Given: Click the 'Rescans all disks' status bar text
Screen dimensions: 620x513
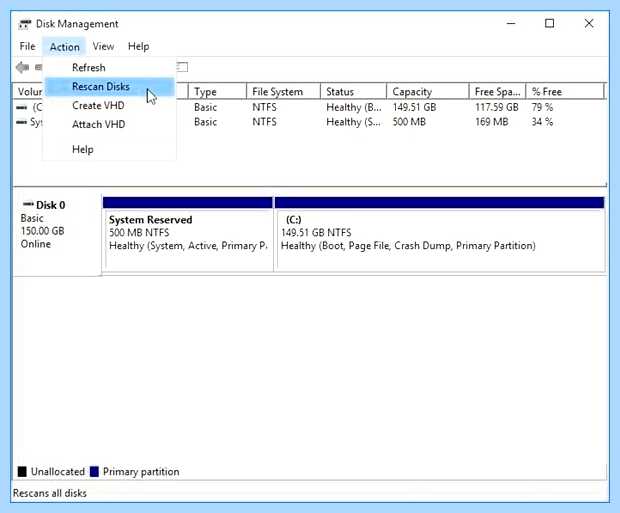Looking at the screenshot, I should pos(50,493).
